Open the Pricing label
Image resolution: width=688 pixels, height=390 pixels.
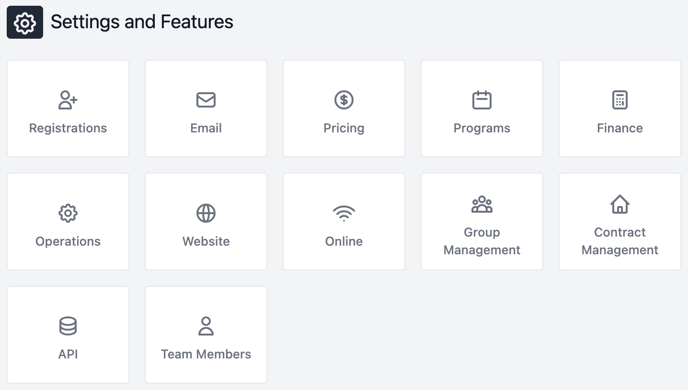[x=344, y=128]
